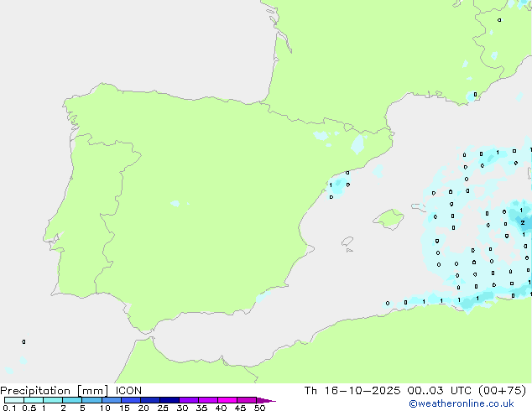The height and width of the screenshot is (411, 532).
Task: Click the '2' precipitation value on the map
Action: pos(523,223)
